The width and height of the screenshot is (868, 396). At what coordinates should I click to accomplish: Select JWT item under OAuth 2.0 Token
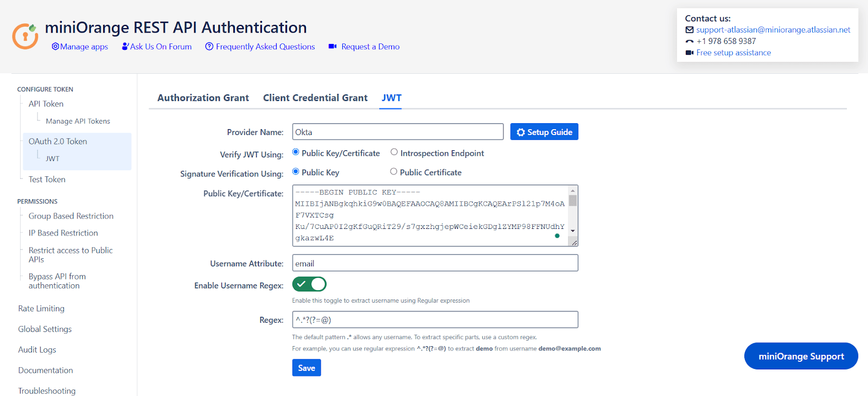53,158
